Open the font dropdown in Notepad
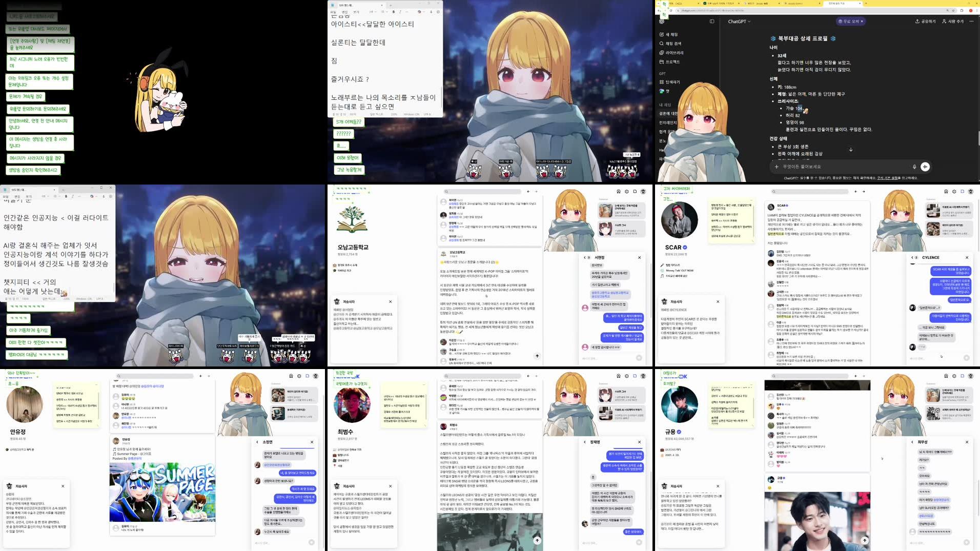This screenshot has height=551, width=980. [x=372, y=12]
